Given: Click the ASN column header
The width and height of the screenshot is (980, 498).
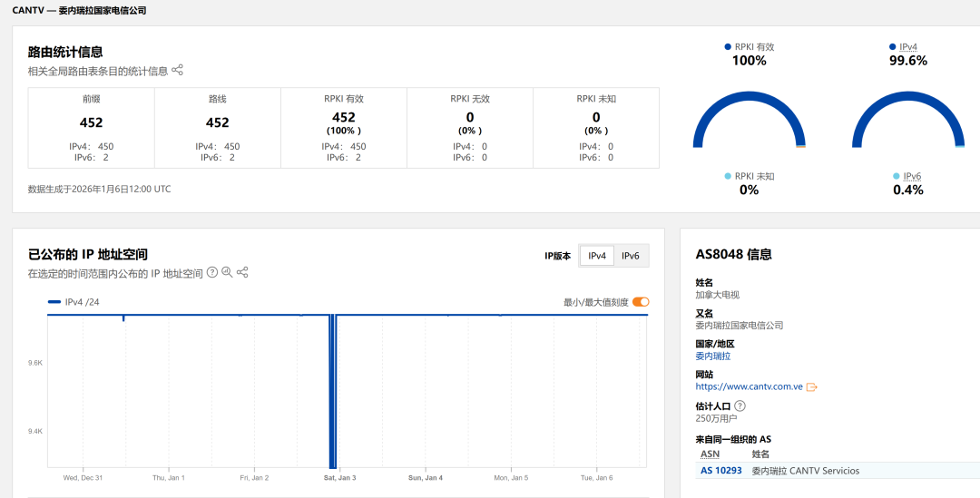Looking at the screenshot, I should click(x=710, y=454).
